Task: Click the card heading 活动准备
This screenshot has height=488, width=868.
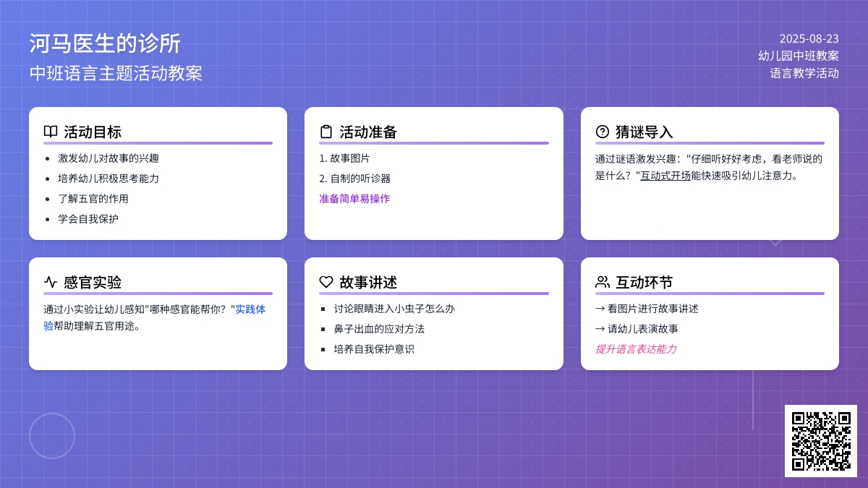Action: coord(368,132)
